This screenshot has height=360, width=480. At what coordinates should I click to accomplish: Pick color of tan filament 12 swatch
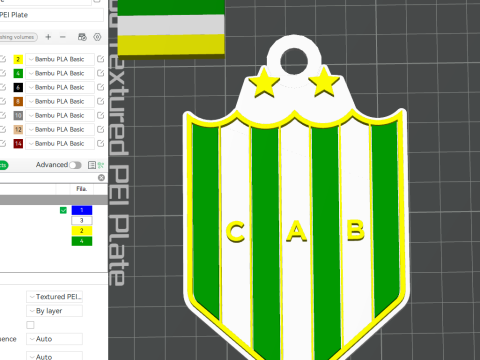click(18, 129)
